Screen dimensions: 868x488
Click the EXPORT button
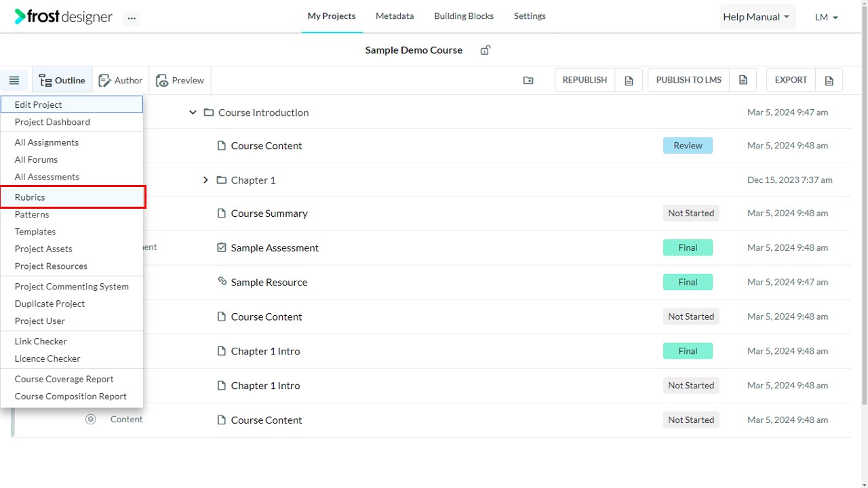coord(791,80)
